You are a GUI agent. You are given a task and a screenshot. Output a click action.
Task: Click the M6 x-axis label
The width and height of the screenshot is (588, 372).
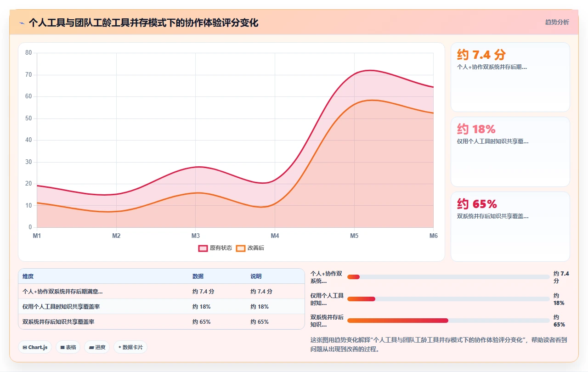tap(434, 236)
